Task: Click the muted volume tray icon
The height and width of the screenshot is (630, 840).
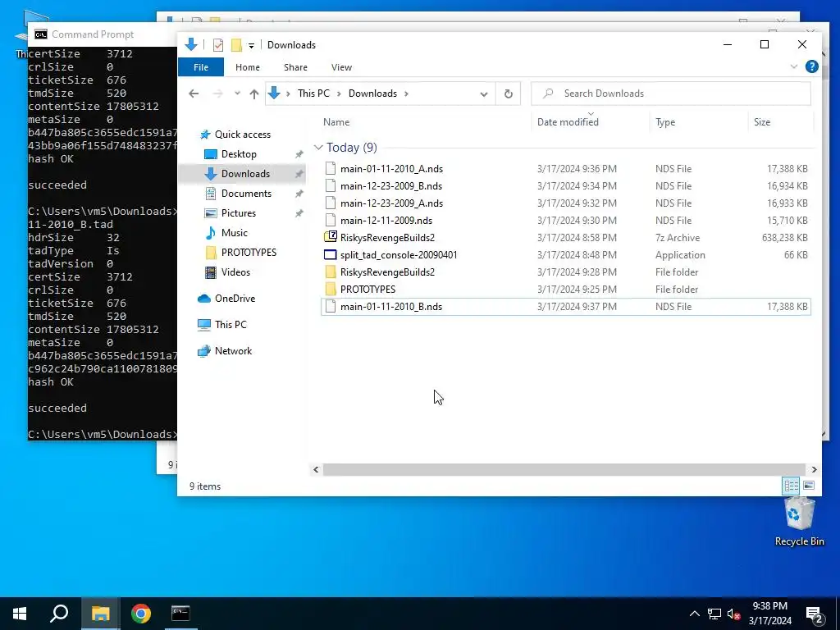Action: [x=733, y=614]
